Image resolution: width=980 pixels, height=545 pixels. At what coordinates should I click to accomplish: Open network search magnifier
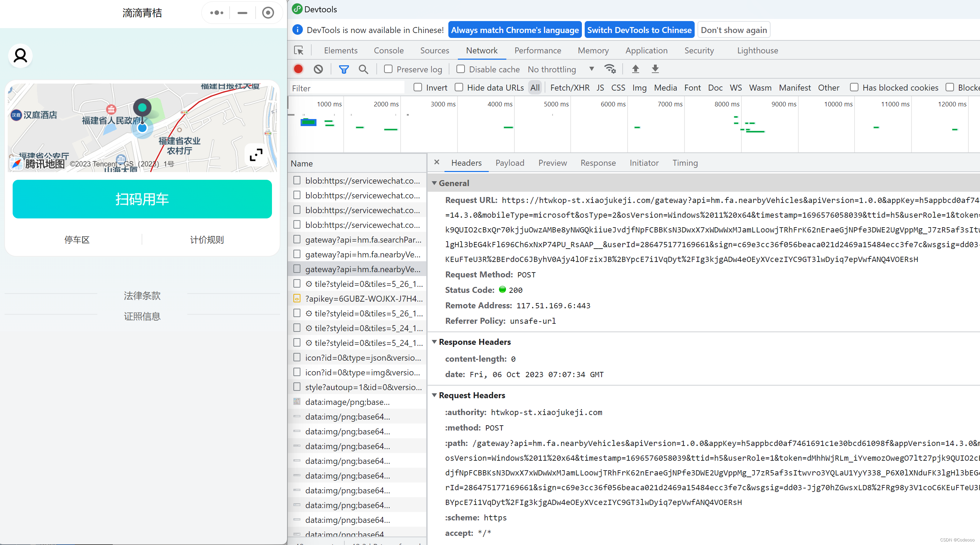pos(363,69)
